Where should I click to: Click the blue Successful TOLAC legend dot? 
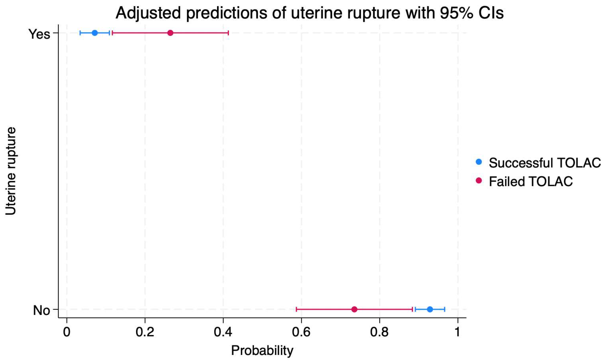point(479,162)
